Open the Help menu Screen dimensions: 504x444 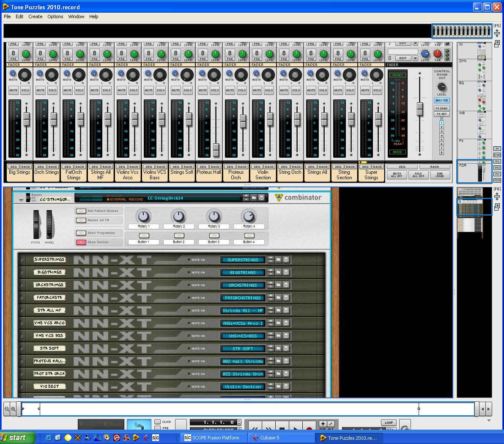coord(93,16)
